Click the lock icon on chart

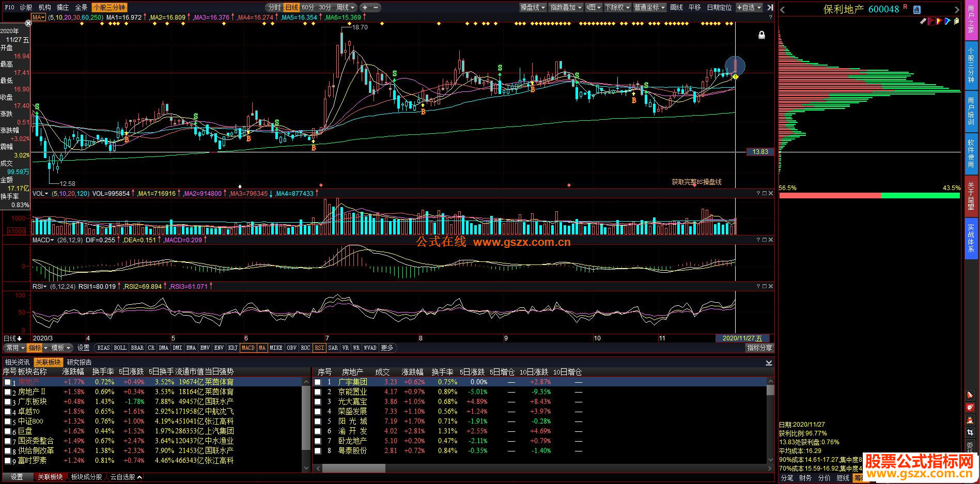point(761,35)
